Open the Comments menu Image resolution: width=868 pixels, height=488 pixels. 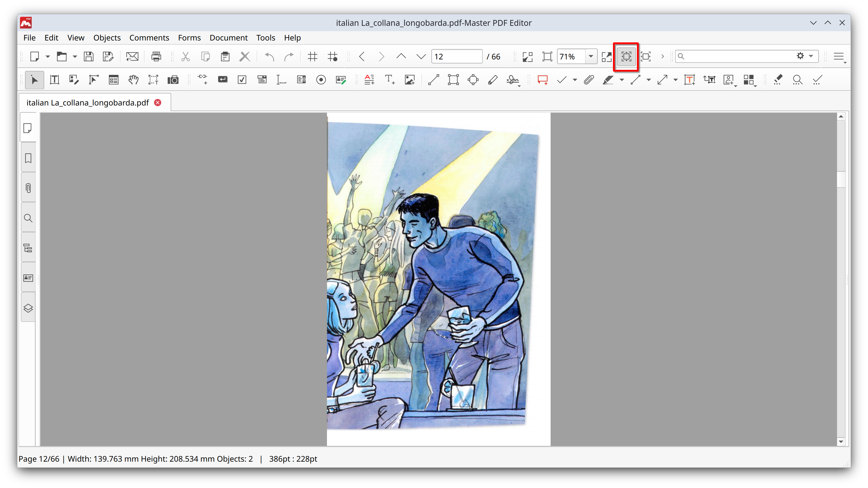[x=149, y=38]
